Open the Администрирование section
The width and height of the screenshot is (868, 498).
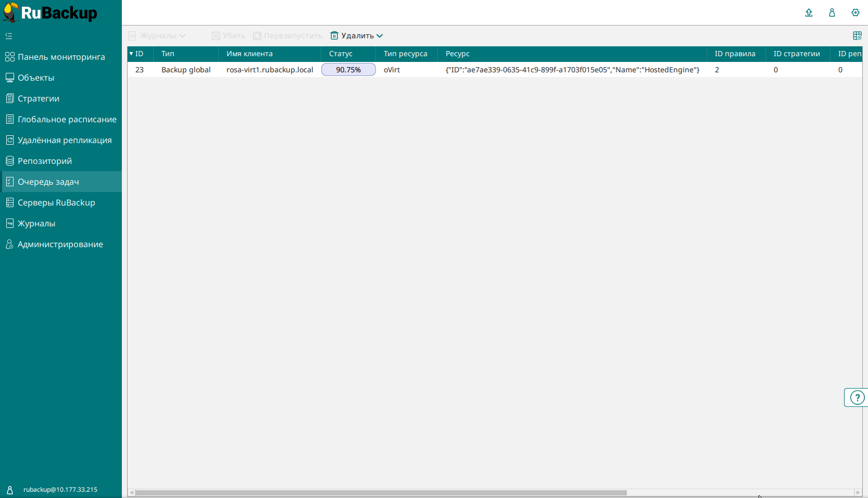pos(60,244)
